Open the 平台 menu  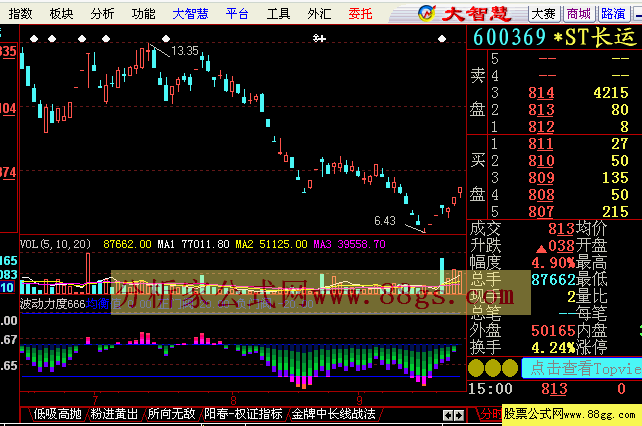coord(237,14)
